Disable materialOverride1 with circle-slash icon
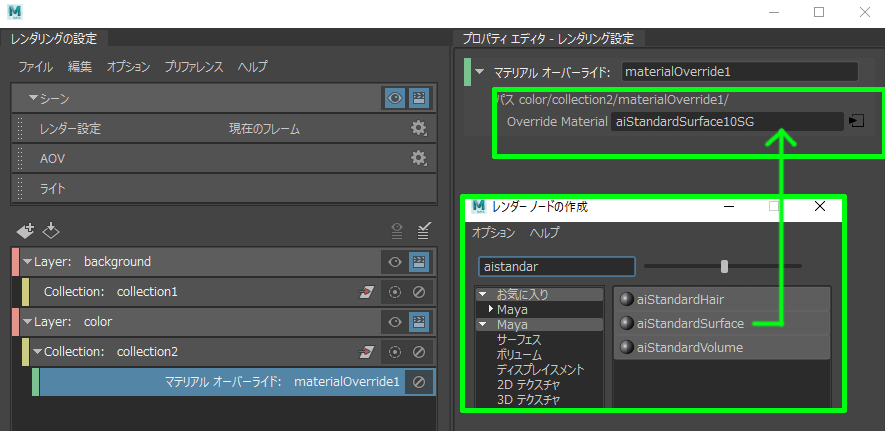The image size is (885, 431). click(x=418, y=382)
